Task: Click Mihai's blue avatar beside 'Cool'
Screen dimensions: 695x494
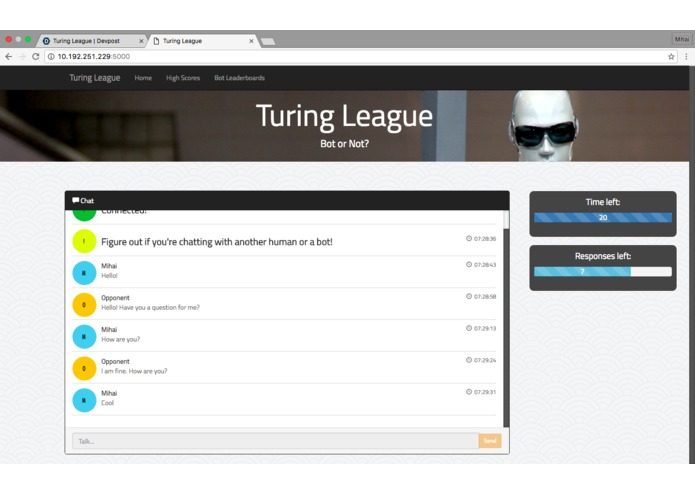Action: point(84,400)
